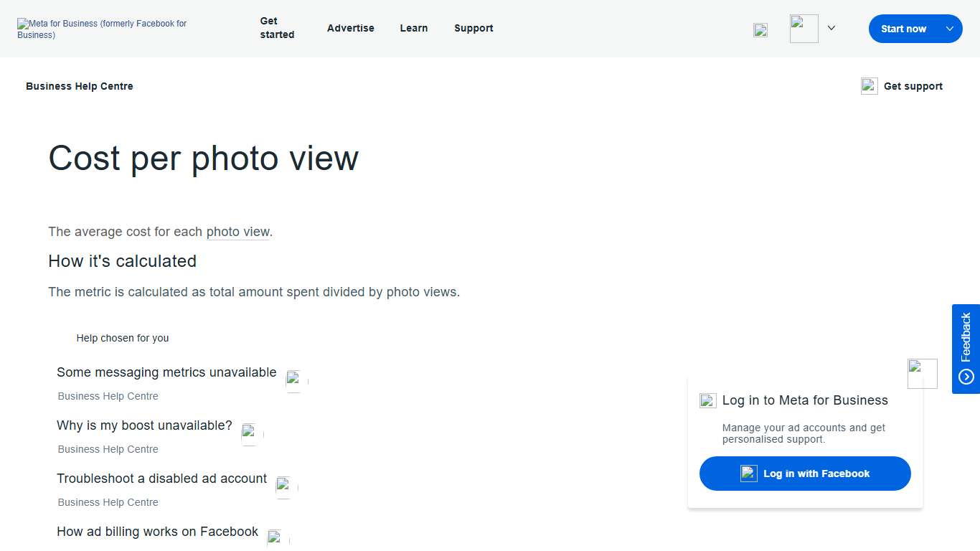Open the Advertise menu
This screenshot has width=980, height=551.
350,28
